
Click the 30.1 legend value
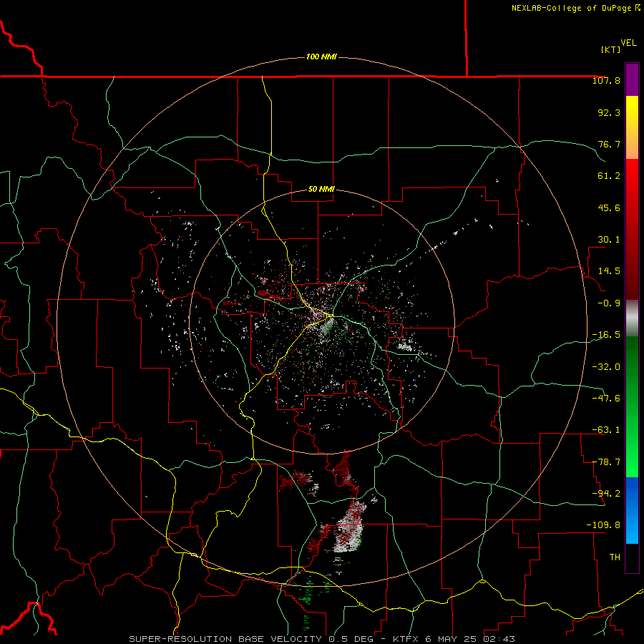point(609,240)
